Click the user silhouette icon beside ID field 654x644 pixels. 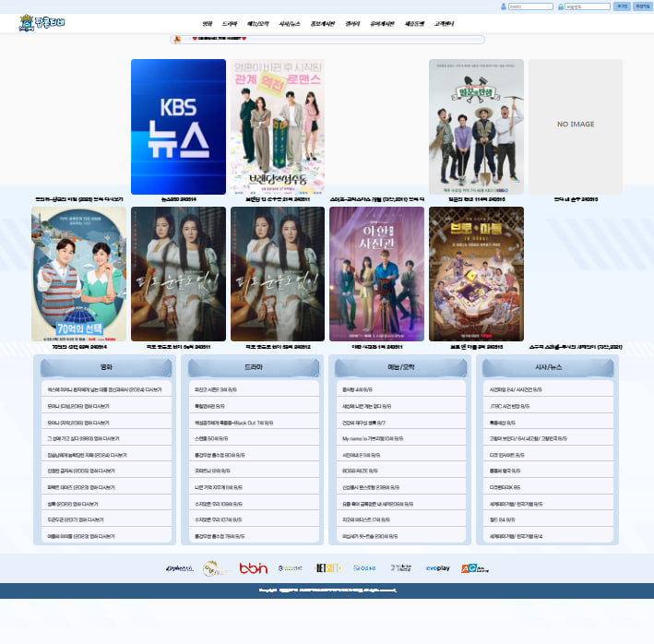pos(504,6)
